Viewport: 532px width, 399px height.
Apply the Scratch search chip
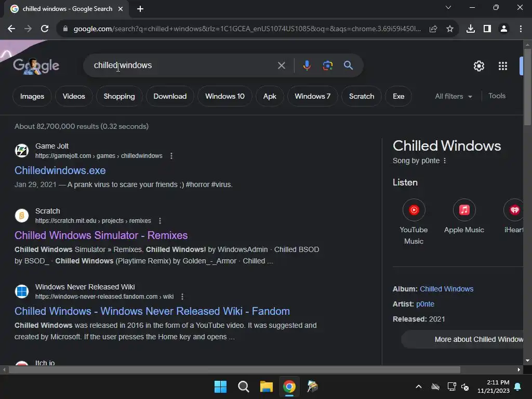[362, 96]
